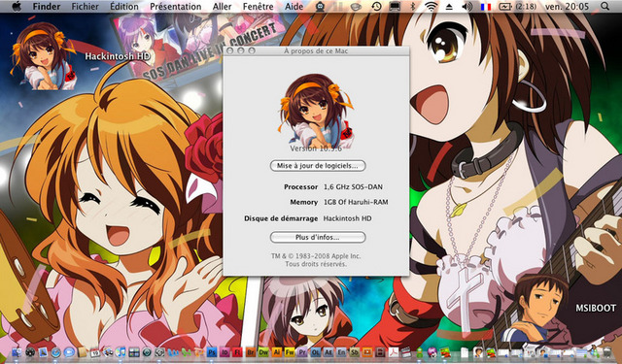Click the eject menu bar icon
622x364 pixels.
point(449,7)
